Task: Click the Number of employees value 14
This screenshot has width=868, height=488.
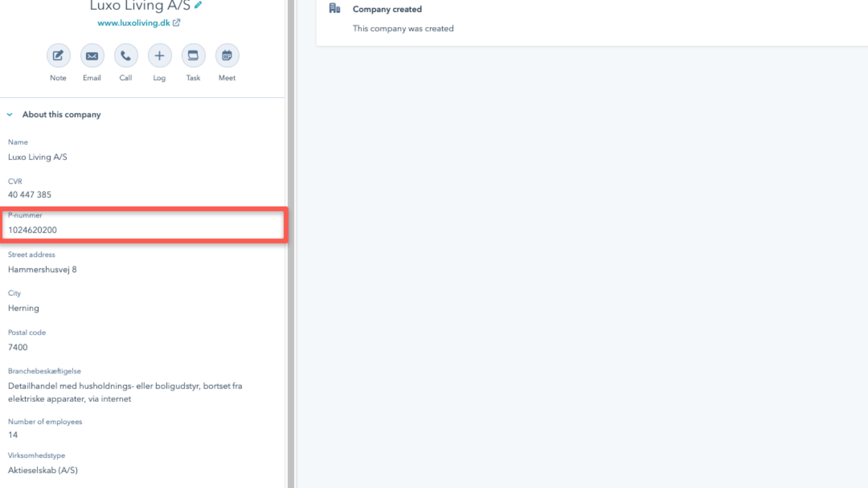Action: pyautogui.click(x=13, y=435)
